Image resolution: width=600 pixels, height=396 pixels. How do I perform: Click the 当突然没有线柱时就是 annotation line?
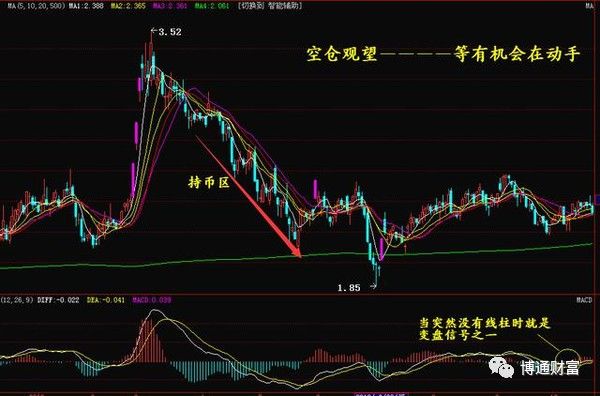coord(484,323)
